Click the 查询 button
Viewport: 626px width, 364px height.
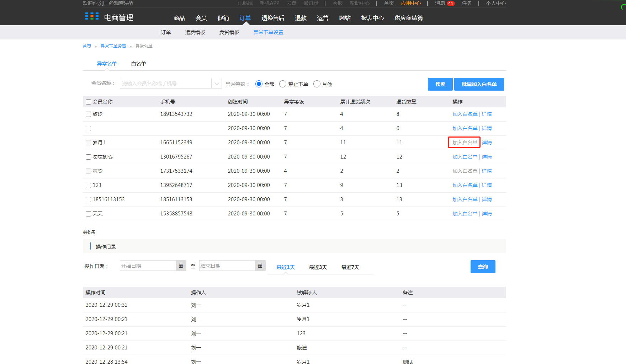(x=483, y=267)
